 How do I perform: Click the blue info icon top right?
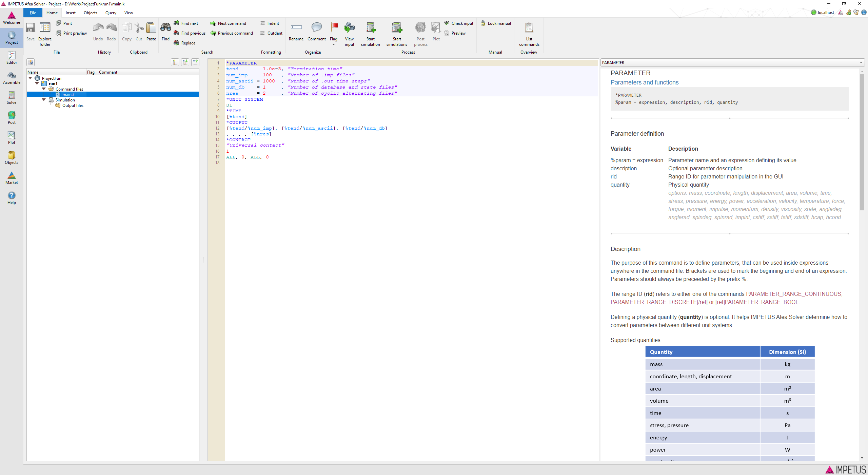coord(864,13)
